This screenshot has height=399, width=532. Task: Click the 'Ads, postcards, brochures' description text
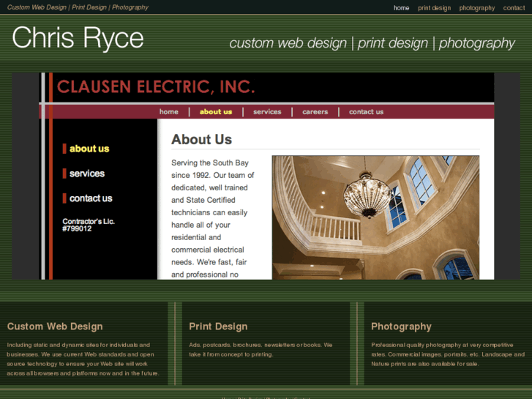(261, 349)
